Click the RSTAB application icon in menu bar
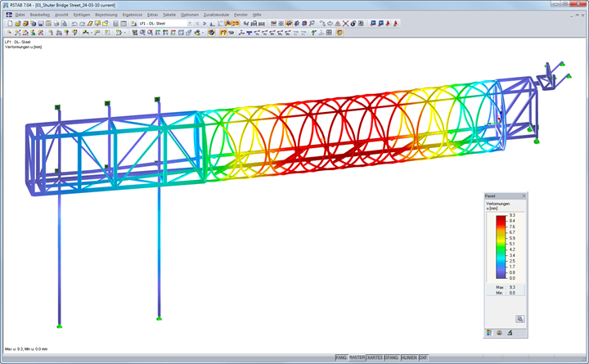Screen dimensions: 589x364 coord(9,15)
